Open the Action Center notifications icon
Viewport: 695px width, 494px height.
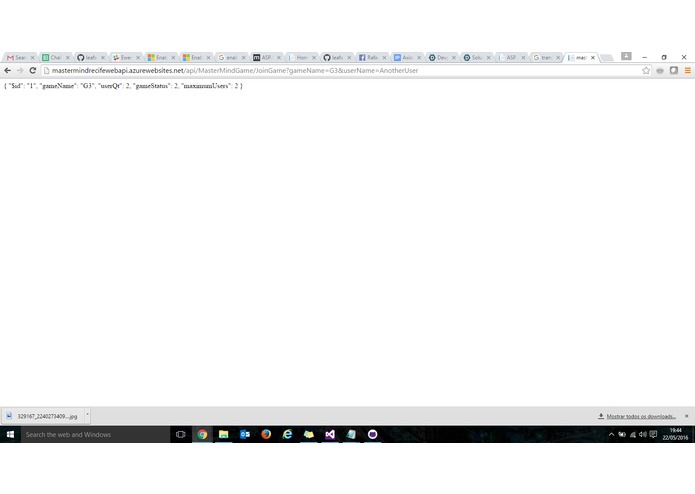tap(653, 434)
